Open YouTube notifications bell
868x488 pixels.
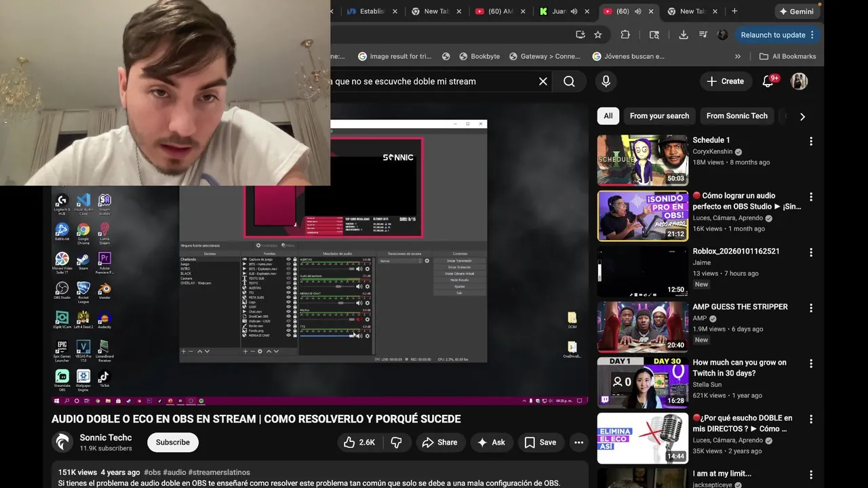tap(768, 81)
